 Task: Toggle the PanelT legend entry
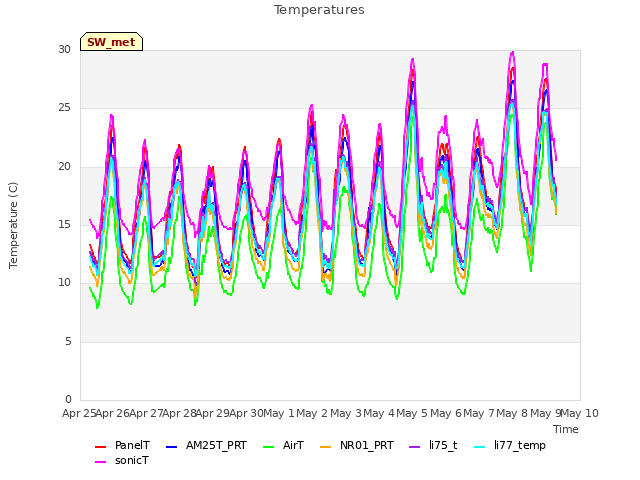tap(122, 445)
